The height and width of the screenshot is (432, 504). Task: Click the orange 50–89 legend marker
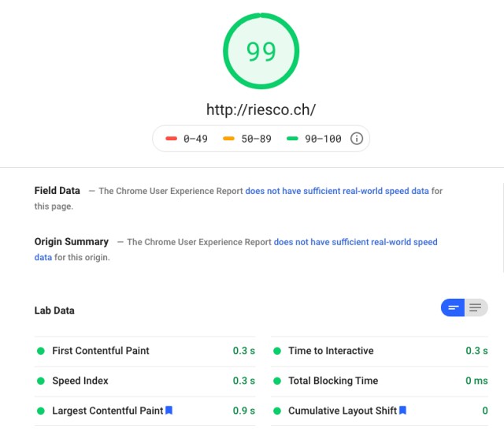[229, 139]
